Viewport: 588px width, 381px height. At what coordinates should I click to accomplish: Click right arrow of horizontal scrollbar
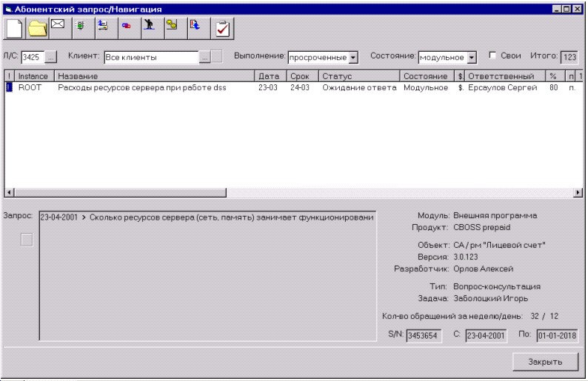(578, 192)
